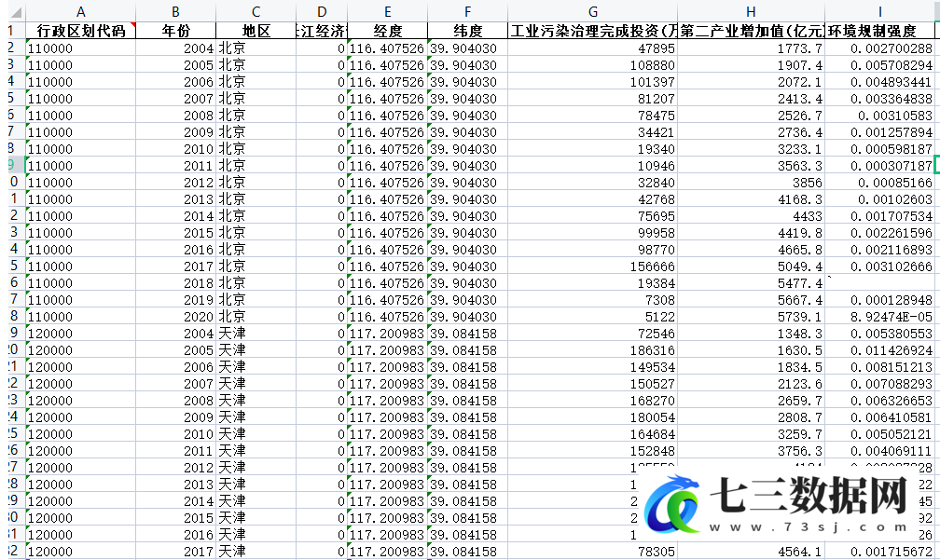Select value-added cell 4564.1
940x560 pixels.
click(x=752, y=552)
